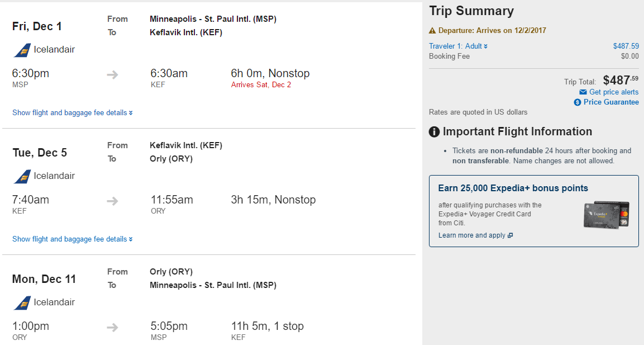644x345 pixels.
Task: Click the Important Flight Information info icon
Action: [x=434, y=132]
